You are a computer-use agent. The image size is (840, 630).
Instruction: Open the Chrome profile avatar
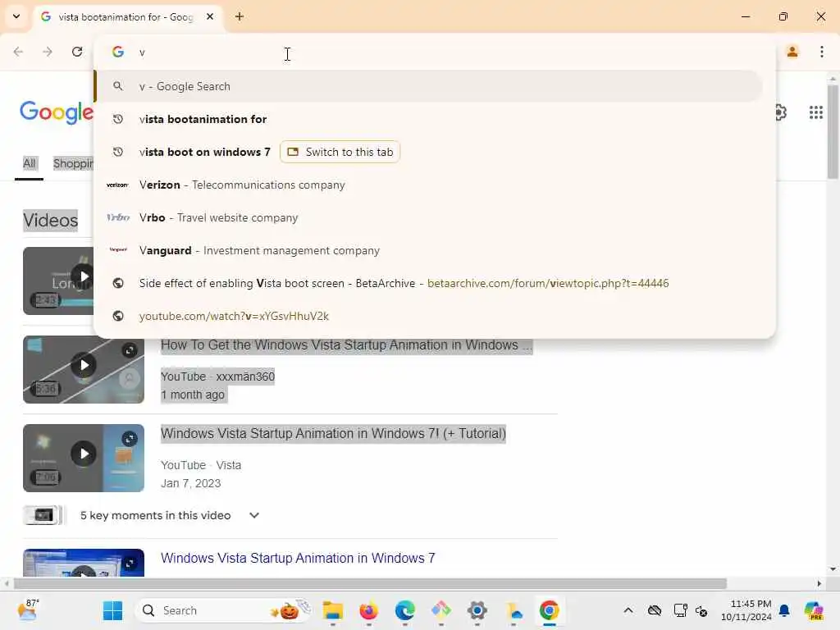coord(792,52)
